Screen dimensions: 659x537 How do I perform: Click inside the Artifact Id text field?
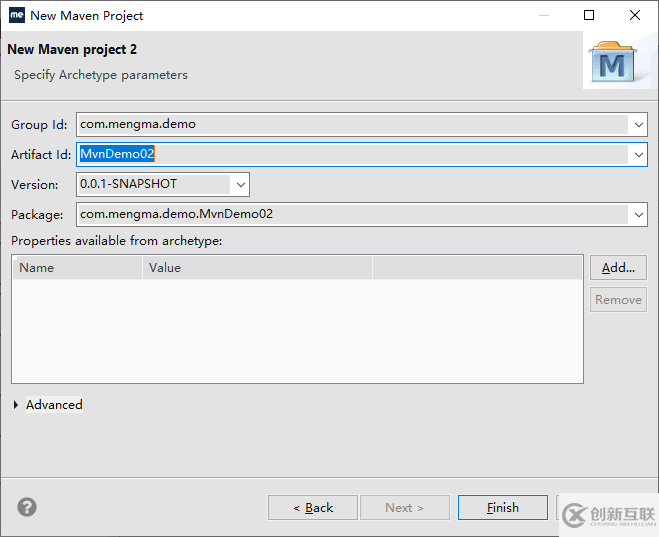[350, 155]
